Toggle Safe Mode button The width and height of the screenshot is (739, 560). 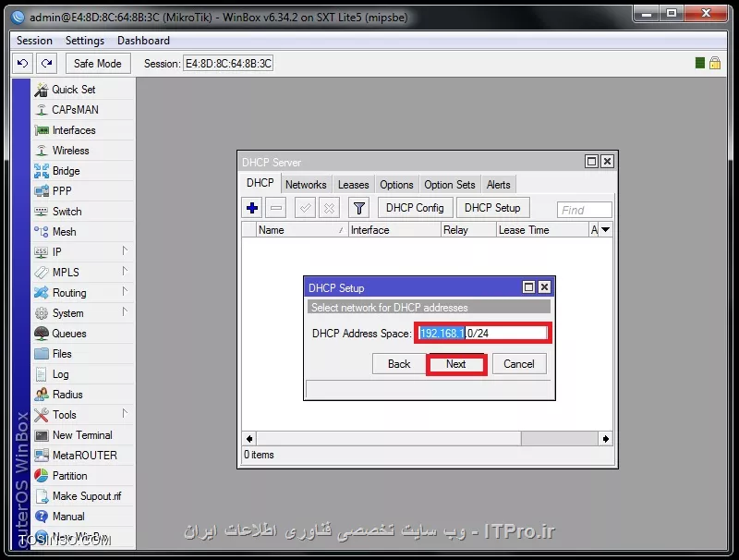point(98,63)
